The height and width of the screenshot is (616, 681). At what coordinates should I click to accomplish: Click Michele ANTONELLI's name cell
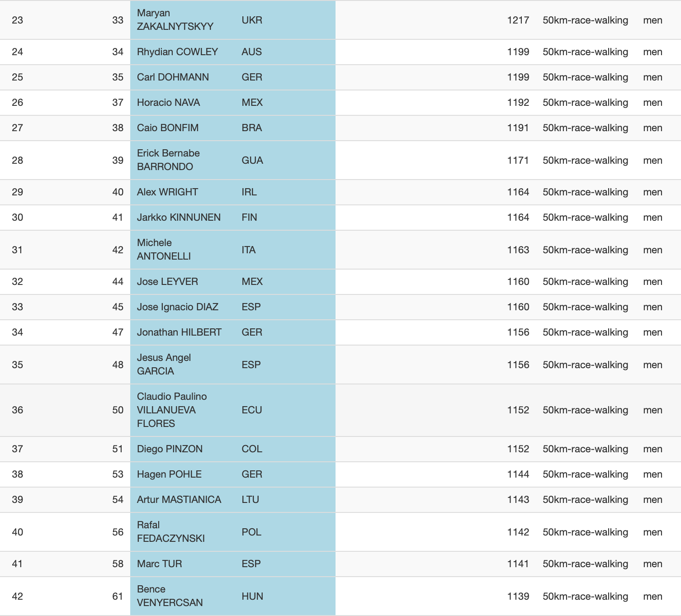(164, 250)
